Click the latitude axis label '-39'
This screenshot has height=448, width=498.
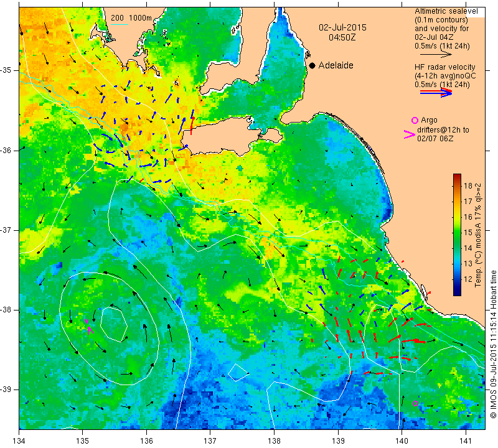pyautogui.click(x=6, y=390)
